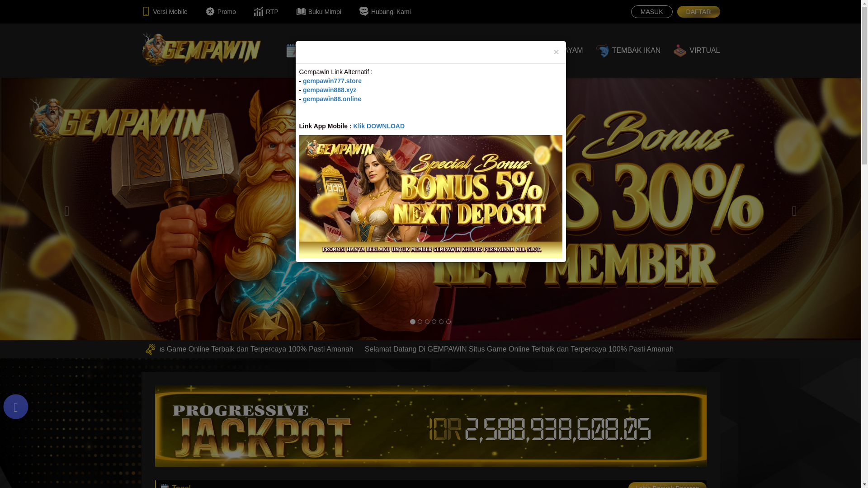This screenshot has height=488, width=868.
Task: Click the Tembak Ikan fish icon
Action: 602,51
